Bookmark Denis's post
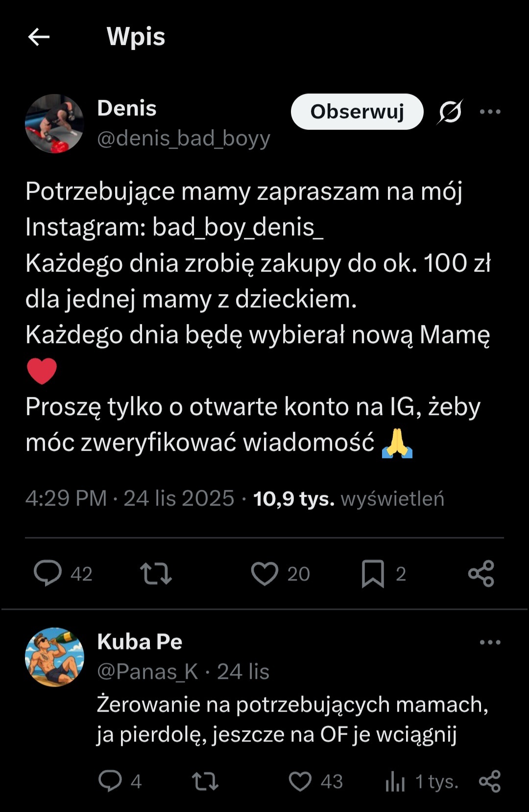The image size is (529, 812). (x=373, y=574)
